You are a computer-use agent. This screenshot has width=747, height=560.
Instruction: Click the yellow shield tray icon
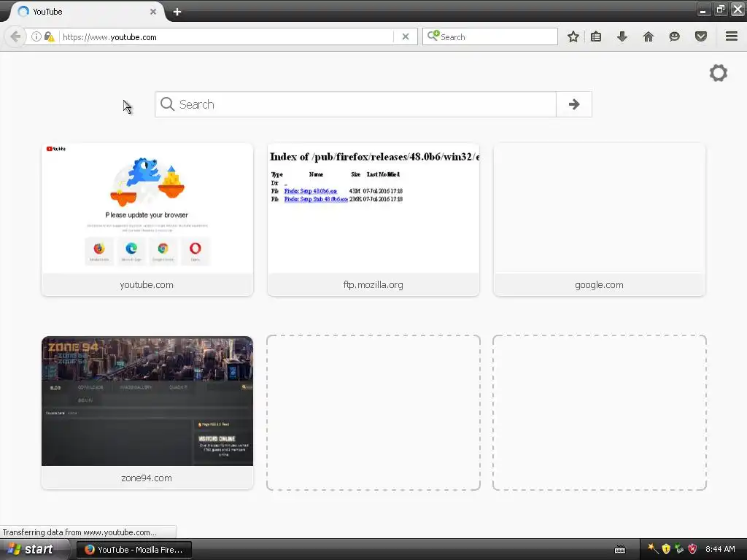666,549
